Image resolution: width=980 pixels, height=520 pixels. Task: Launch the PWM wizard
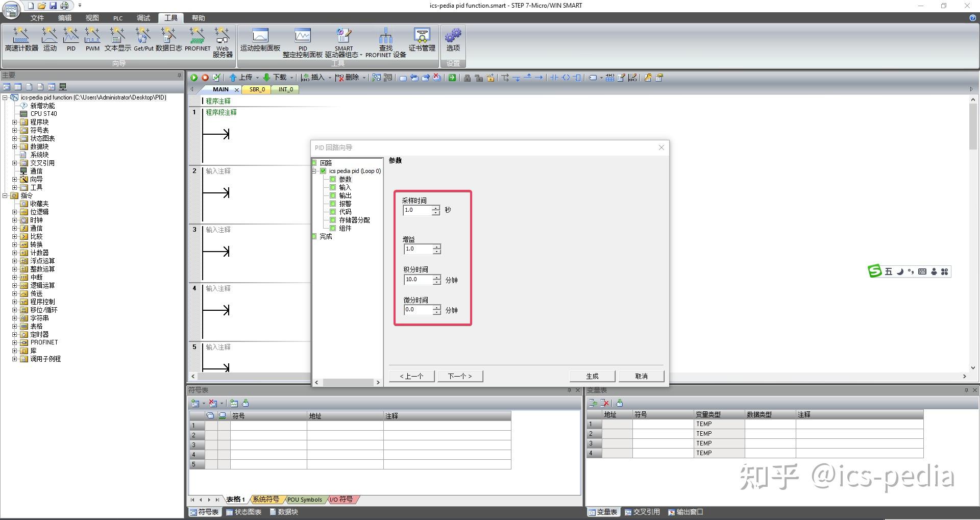[92, 39]
